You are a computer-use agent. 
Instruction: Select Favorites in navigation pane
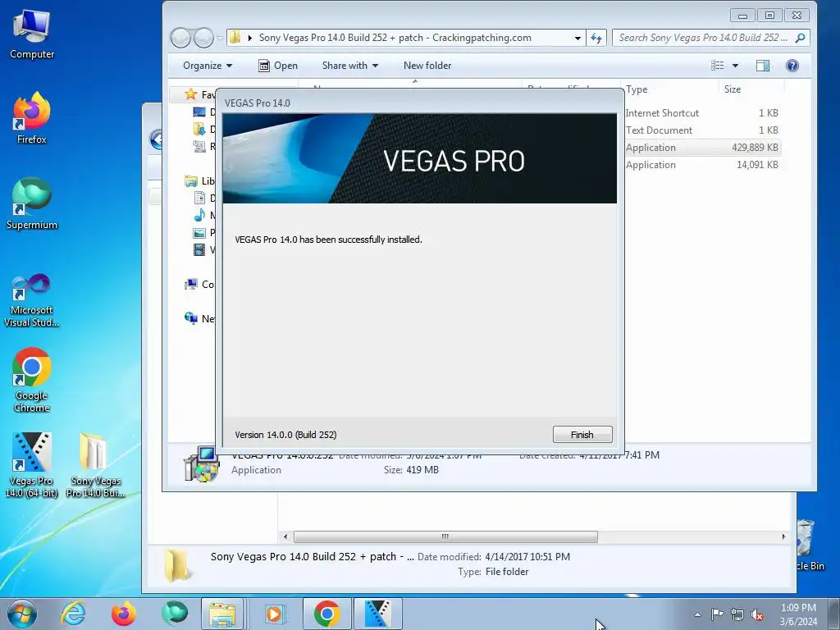click(199, 95)
